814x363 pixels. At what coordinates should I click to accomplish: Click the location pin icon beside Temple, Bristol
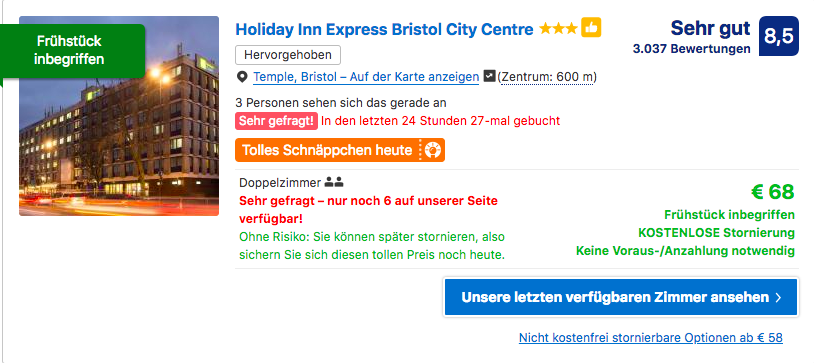242,77
